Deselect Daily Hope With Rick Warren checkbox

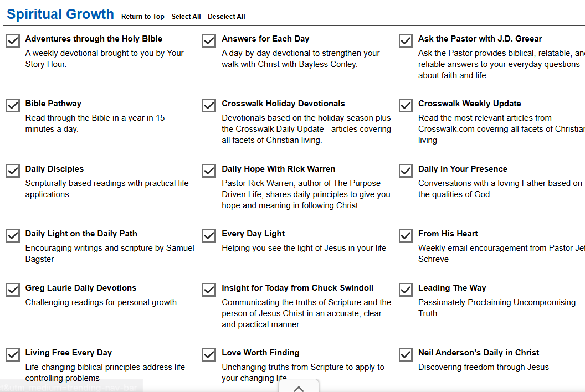[x=209, y=171]
